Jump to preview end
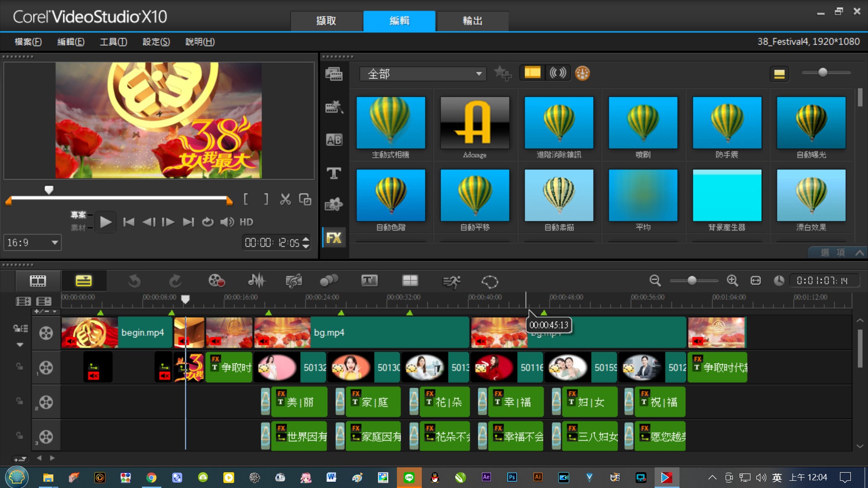868x488 pixels. [188, 222]
